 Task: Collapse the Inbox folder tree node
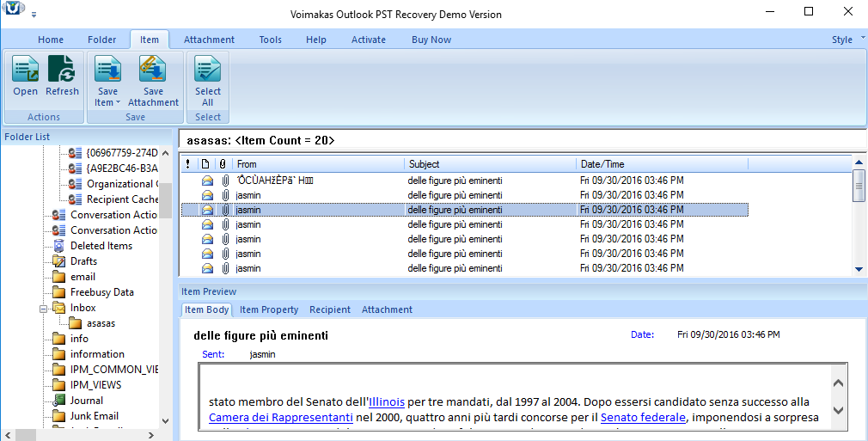tap(43, 309)
